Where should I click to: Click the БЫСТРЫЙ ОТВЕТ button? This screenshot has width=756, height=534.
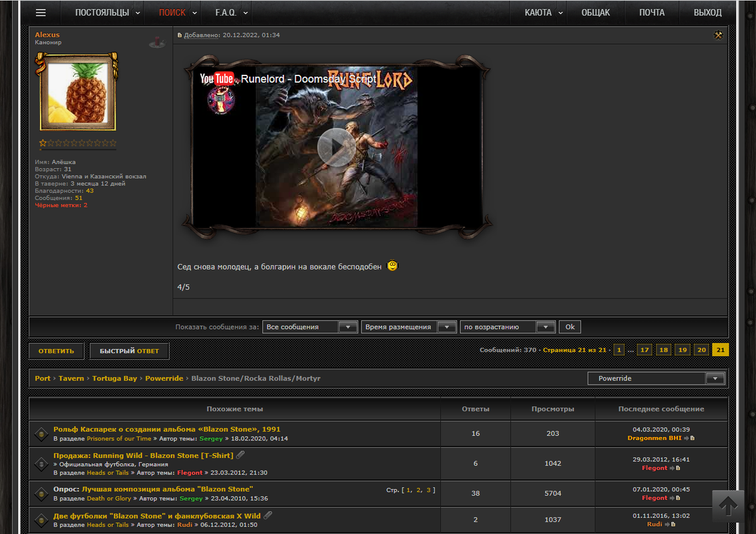click(x=129, y=351)
